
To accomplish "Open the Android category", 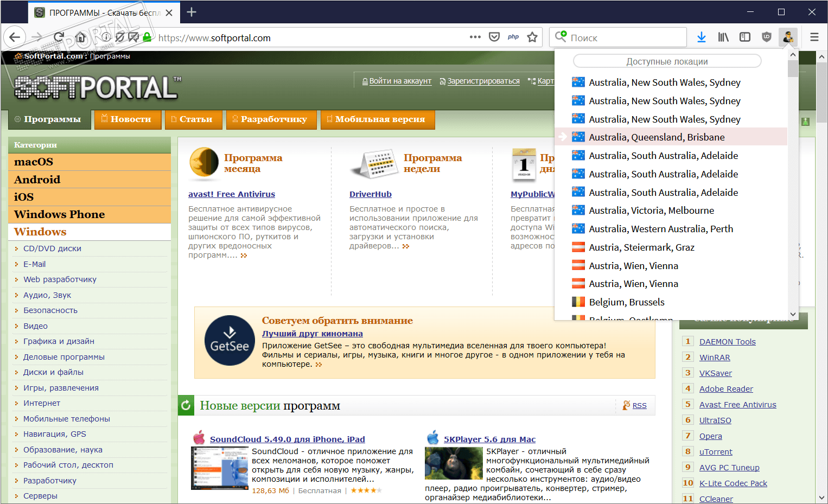I will tap(90, 180).
